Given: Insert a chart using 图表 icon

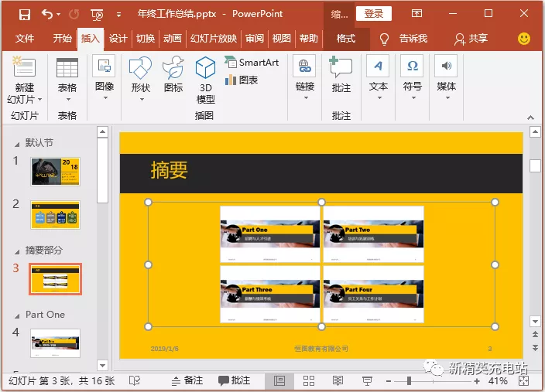Looking at the screenshot, I should (242, 80).
